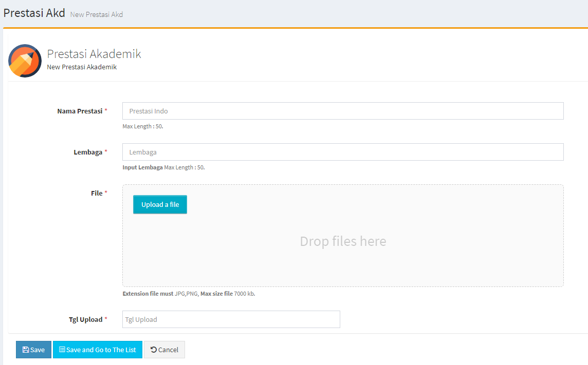588x365 pixels.
Task: Click the Nama Prestasi field label
Action: pos(80,111)
